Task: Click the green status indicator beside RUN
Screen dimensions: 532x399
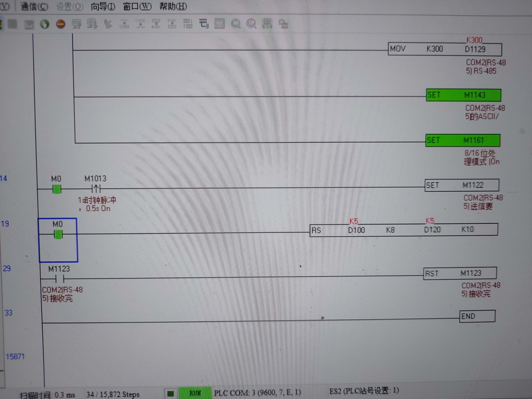Action: click(170, 394)
